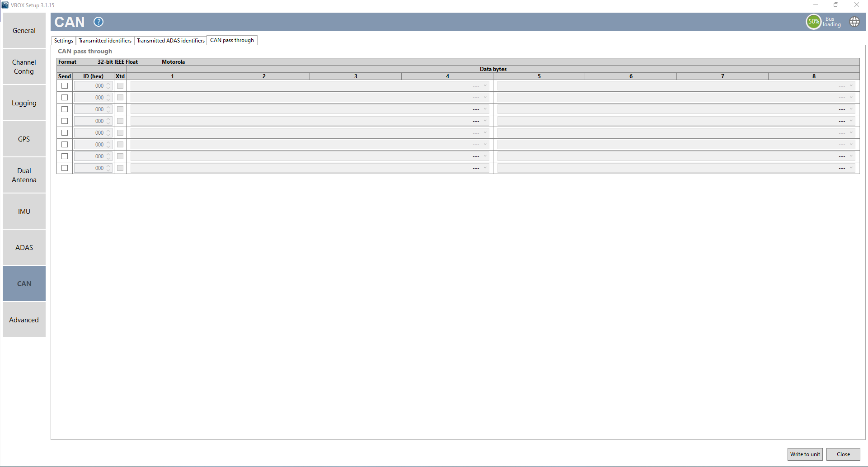Switch to the Settings tab
The height and width of the screenshot is (467, 868).
click(x=63, y=40)
